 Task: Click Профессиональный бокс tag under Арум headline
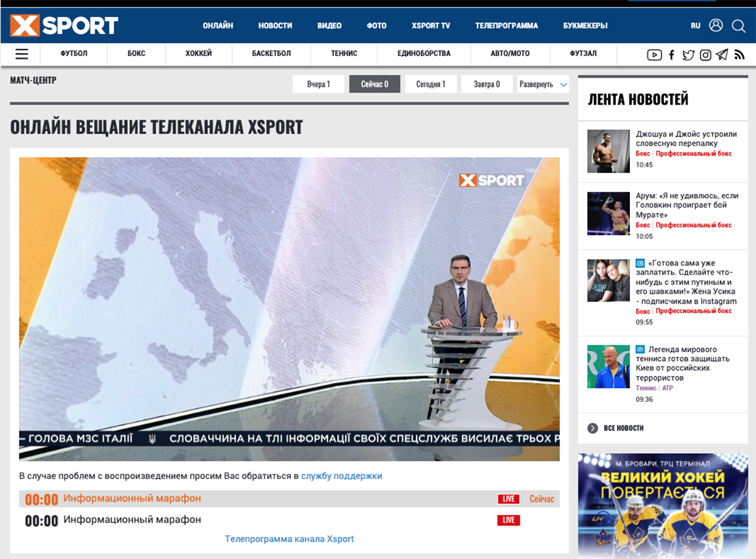(694, 225)
